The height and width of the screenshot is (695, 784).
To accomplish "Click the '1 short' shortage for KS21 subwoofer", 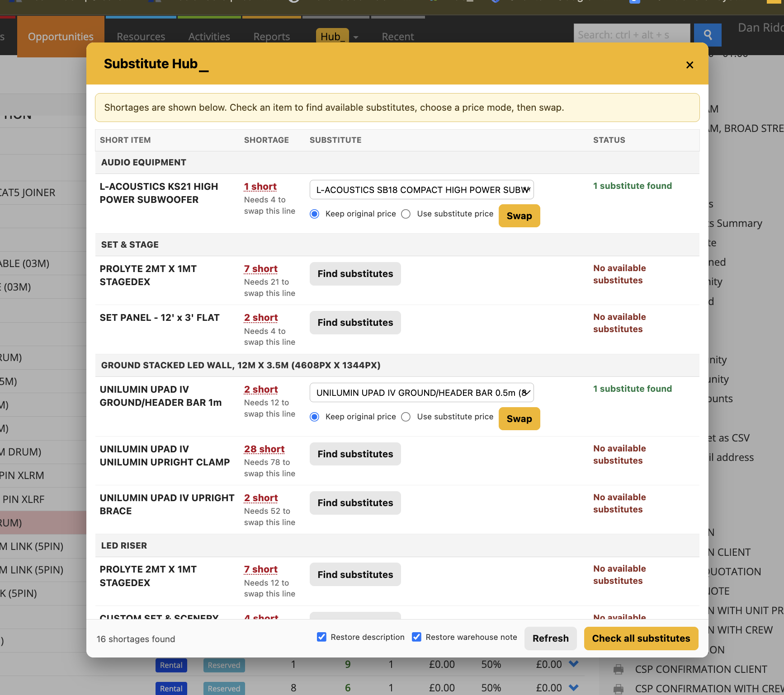I will coord(260,187).
